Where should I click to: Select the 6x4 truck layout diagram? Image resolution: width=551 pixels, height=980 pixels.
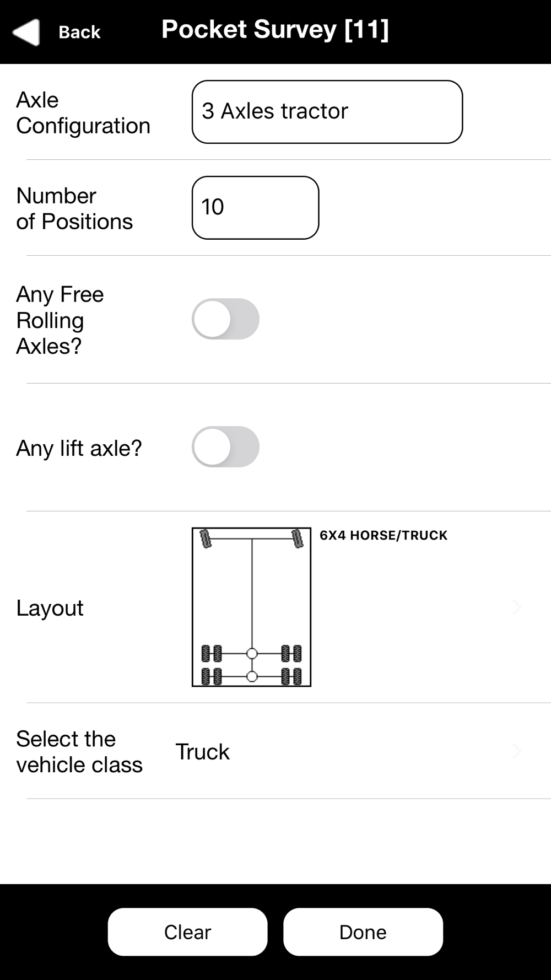(251, 607)
